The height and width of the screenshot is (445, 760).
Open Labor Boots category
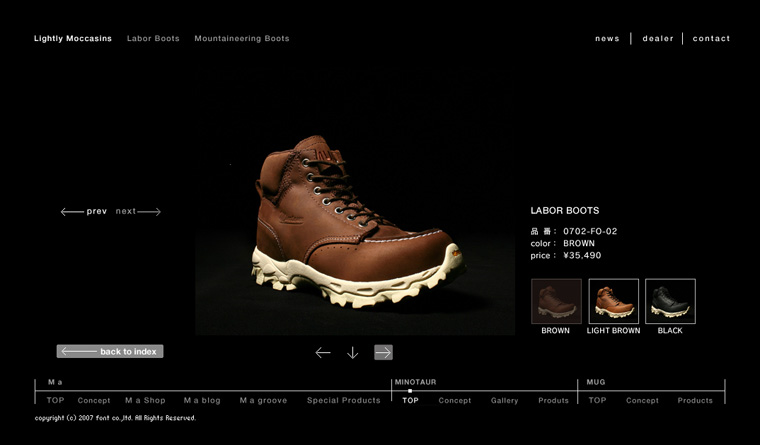point(153,39)
